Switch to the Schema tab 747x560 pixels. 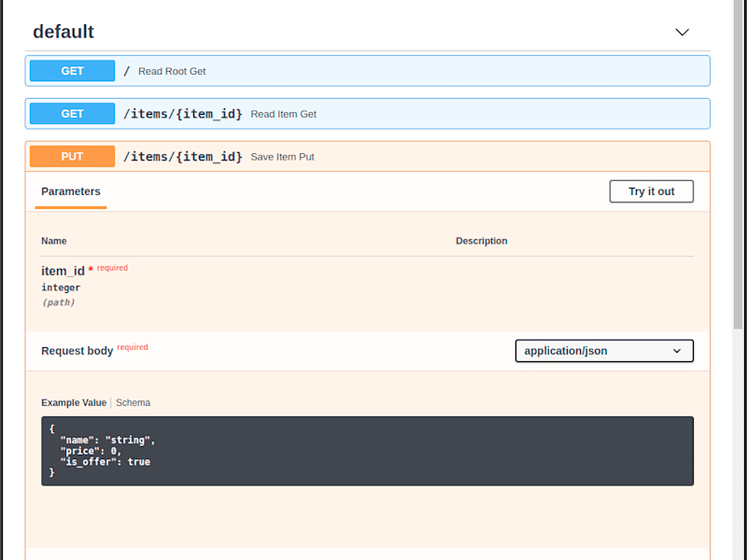[133, 403]
